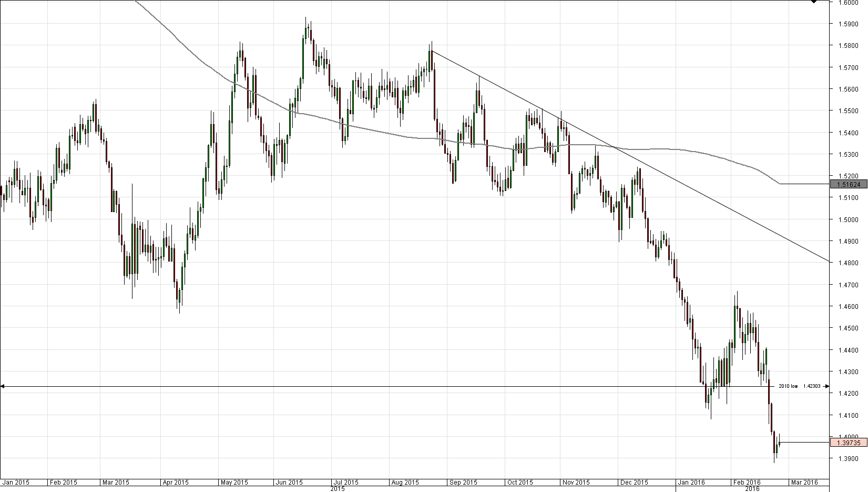Click the 'Jul 2015' time axis label
Screen dimensions: 868x492
point(345,482)
